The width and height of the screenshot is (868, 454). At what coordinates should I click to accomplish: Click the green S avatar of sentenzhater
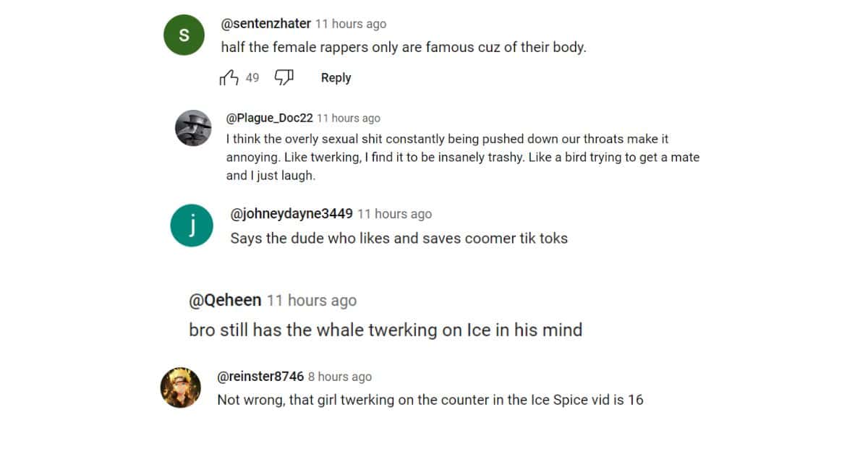[184, 35]
